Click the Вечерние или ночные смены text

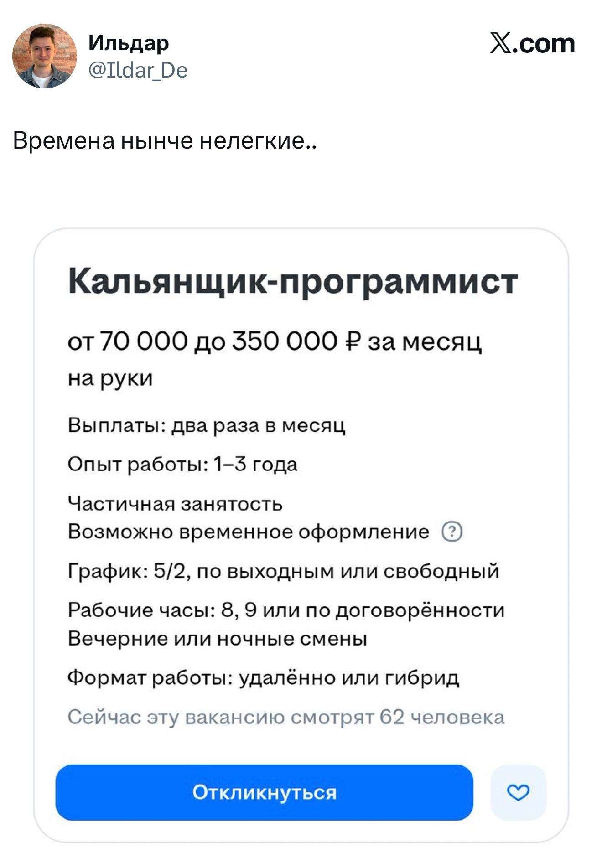point(218,638)
